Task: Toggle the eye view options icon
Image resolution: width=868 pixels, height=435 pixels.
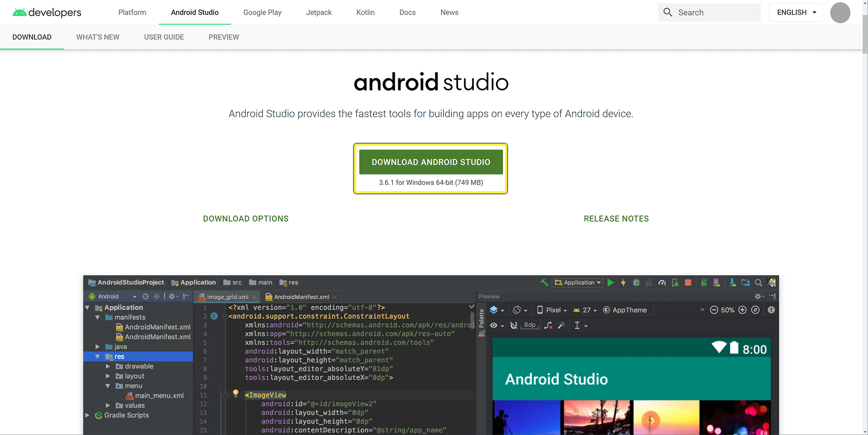Action: 494,325
